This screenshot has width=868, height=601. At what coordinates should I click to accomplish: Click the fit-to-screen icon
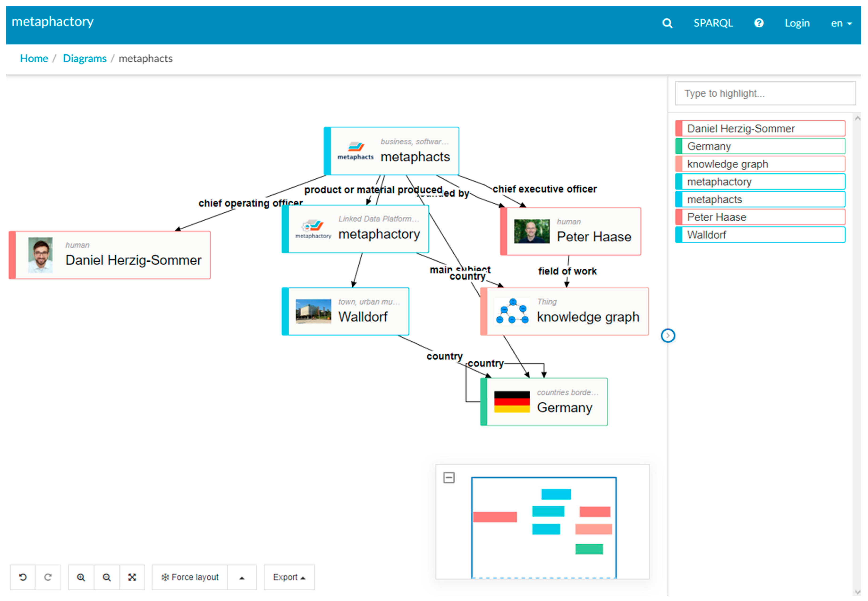(132, 577)
